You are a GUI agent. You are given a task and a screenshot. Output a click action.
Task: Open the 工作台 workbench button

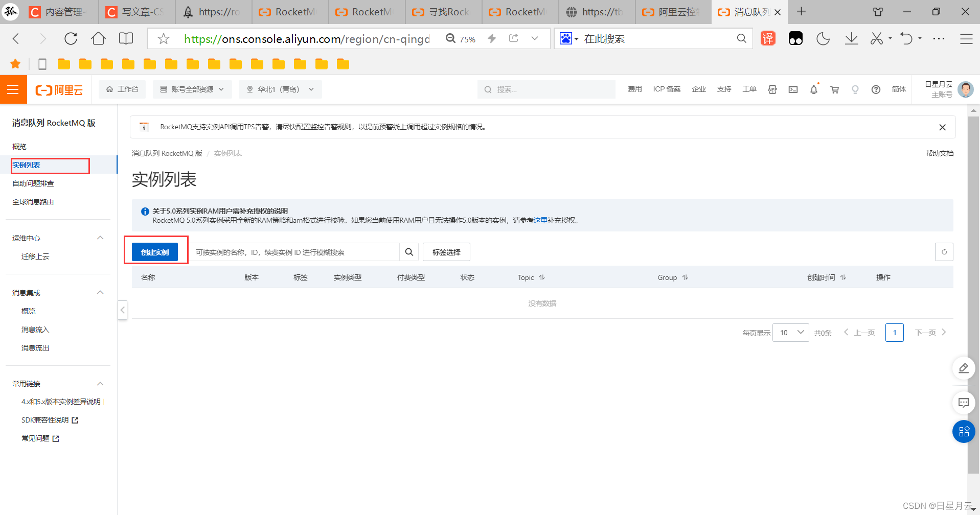click(x=122, y=89)
